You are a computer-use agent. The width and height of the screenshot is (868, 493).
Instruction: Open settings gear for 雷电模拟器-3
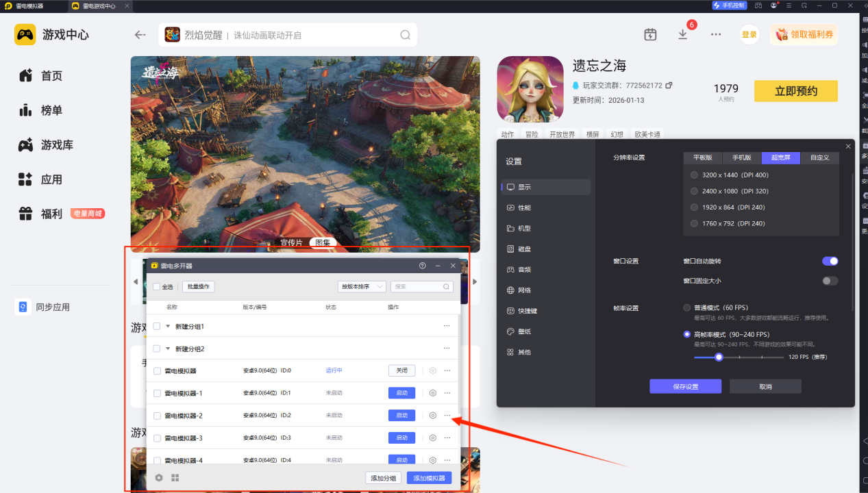(433, 438)
